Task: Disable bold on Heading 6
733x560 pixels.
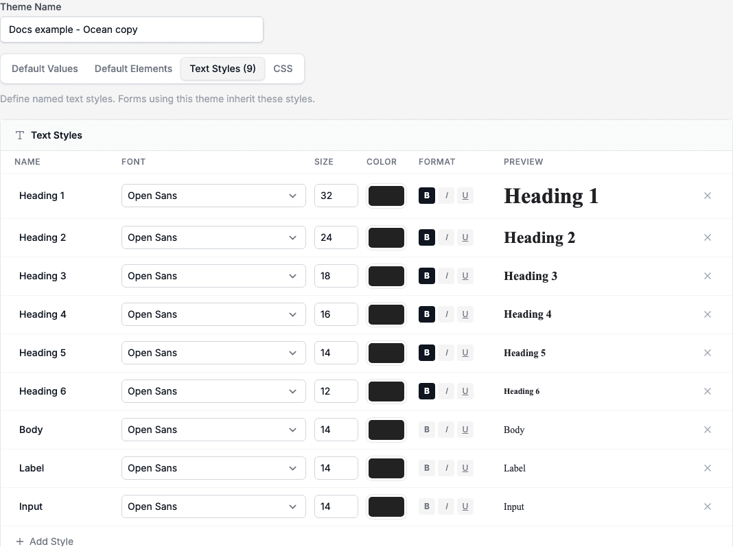Action: pos(427,390)
